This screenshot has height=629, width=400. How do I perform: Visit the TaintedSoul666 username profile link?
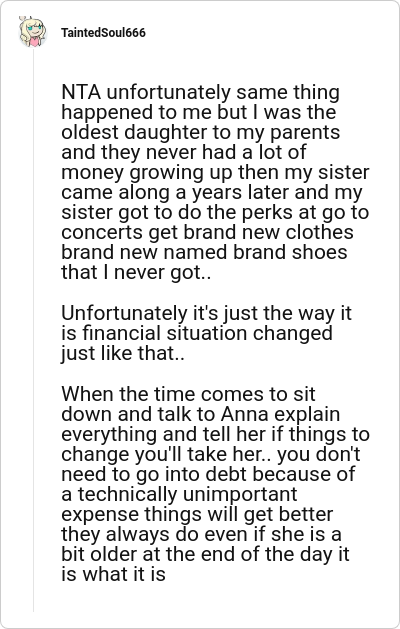(x=103, y=33)
